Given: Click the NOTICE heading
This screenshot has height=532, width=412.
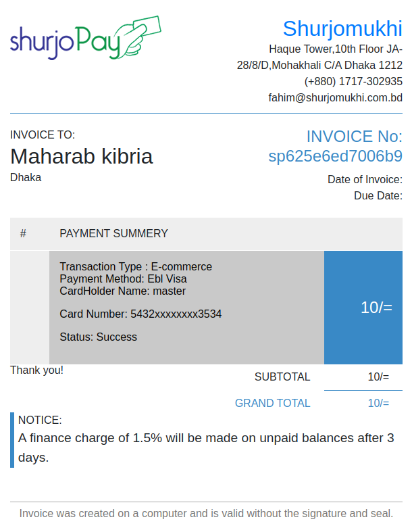Looking at the screenshot, I should [40, 420].
